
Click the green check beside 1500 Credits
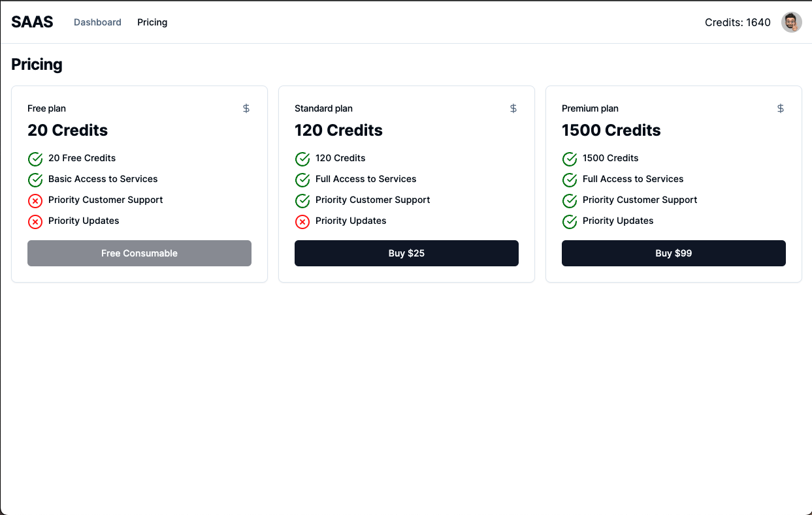(x=569, y=159)
